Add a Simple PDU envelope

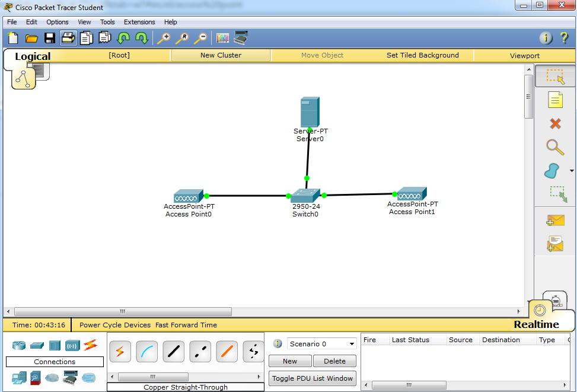coord(555,221)
